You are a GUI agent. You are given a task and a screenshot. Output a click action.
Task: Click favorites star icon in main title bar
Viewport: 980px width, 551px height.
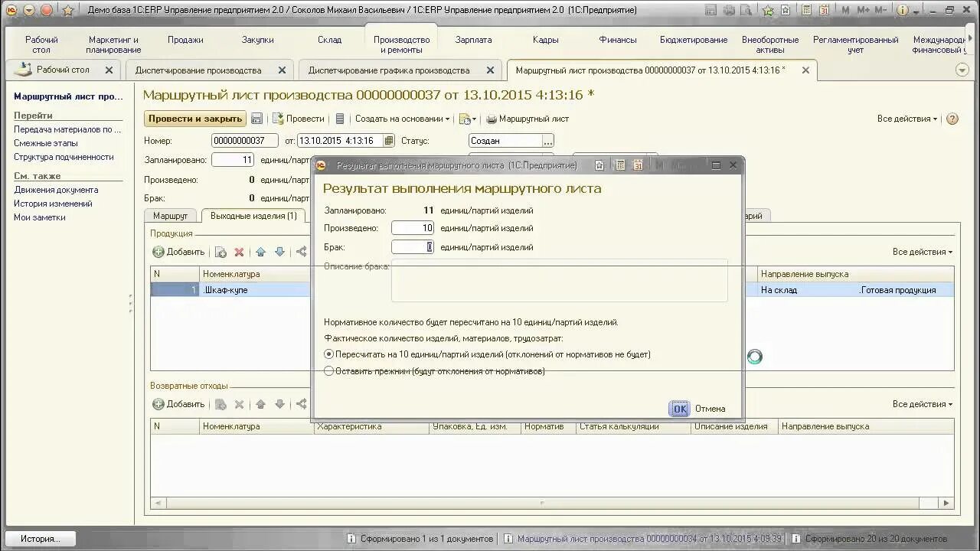pos(67,10)
